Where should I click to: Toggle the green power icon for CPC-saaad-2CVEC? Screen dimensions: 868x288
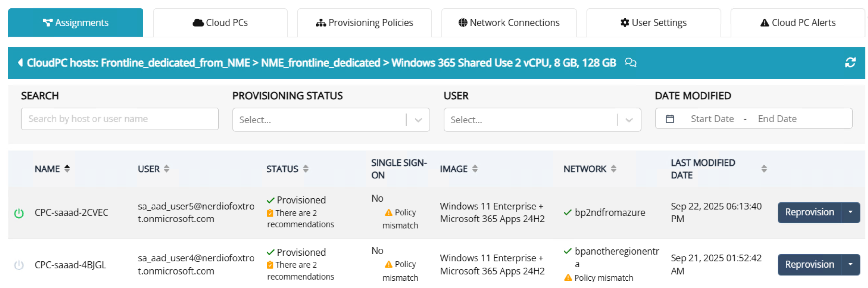click(19, 213)
